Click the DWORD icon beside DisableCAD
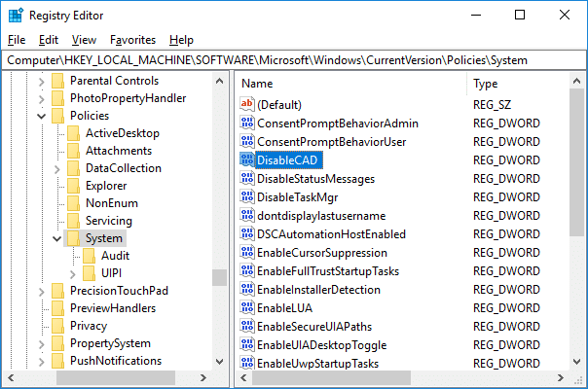Image resolution: width=588 pixels, height=389 pixels. 246,160
